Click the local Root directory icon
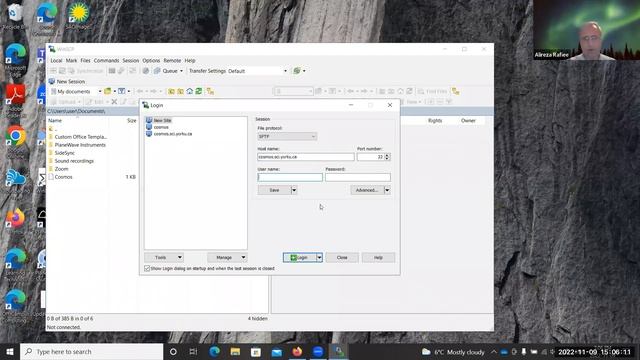 pyautogui.click(x=180, y=91)
